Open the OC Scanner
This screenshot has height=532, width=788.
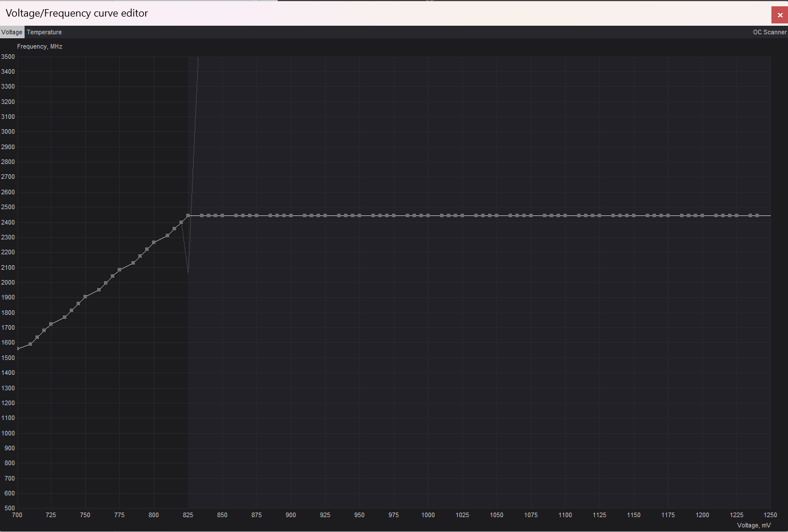[x=770, y=32]
